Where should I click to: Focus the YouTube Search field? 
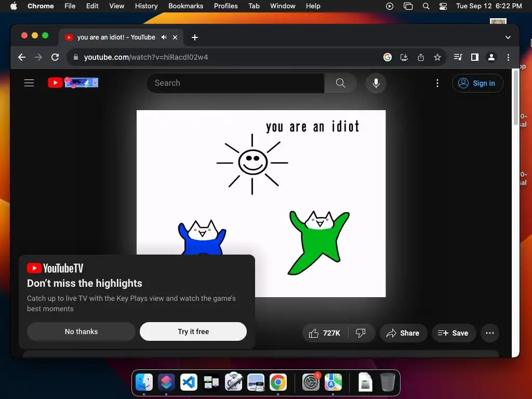tap(235, 83)
